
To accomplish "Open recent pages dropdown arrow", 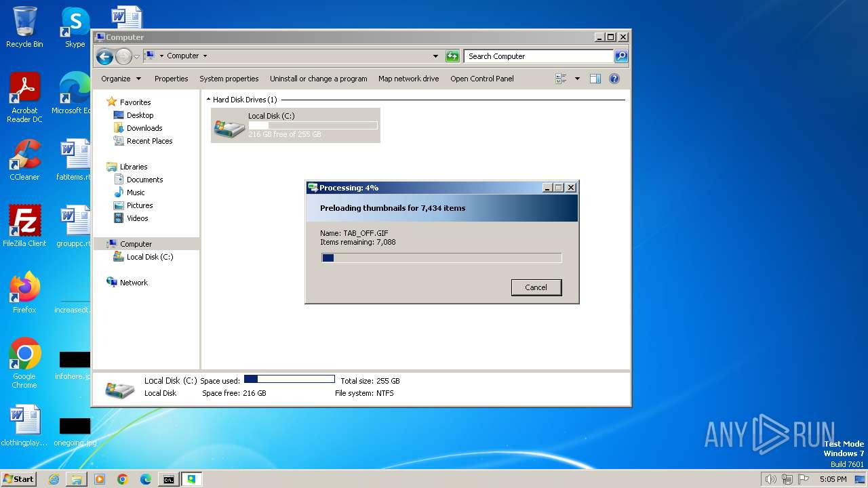I will pyautogui.click(x=136, y=56).
